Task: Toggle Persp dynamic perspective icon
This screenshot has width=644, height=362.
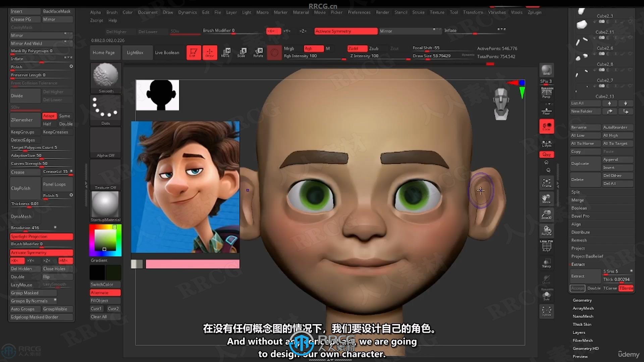Action: click(x=546, y=93)
